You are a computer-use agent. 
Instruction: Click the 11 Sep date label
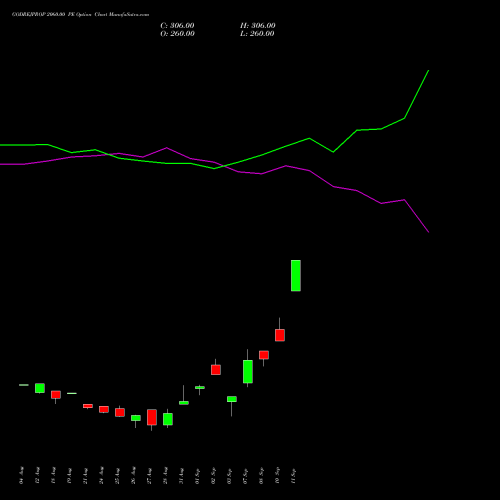tap(294, 475)
